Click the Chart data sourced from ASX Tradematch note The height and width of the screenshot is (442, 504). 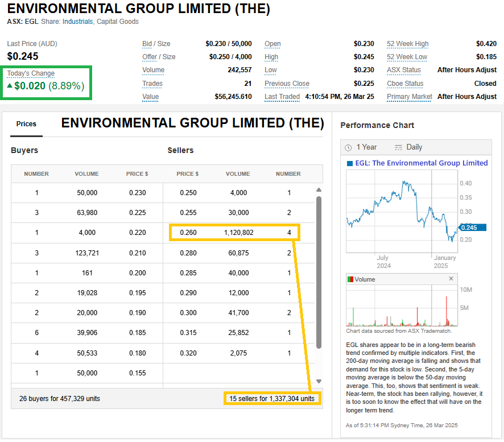tap(399, 331)
